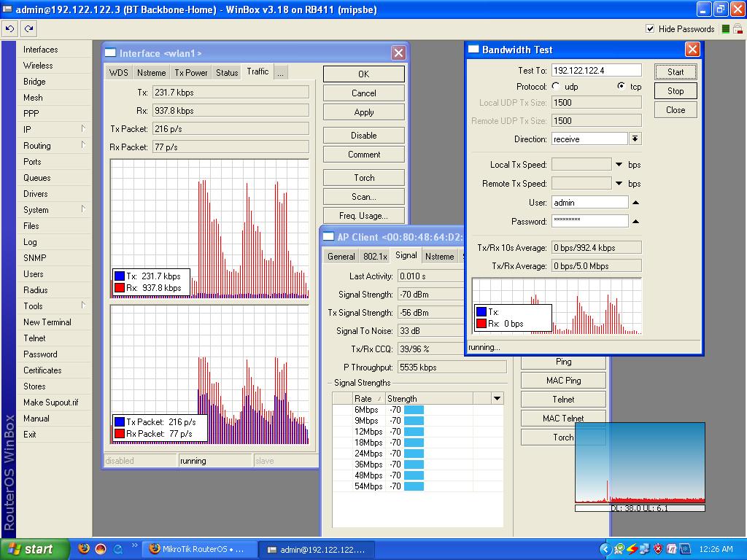The width and height of the screenshot is (747, 560).
Task: Expand the System submenu
Action: 83,209
